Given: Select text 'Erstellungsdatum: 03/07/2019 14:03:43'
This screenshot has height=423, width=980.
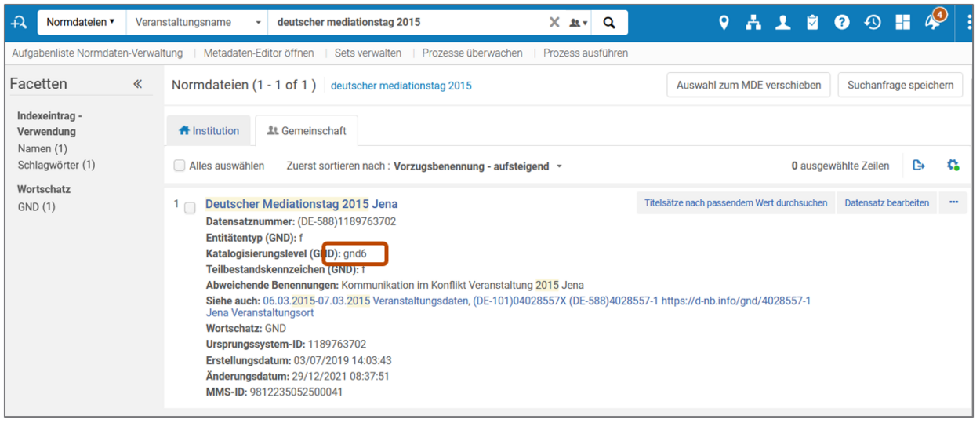Looking at the screenshot, I should point(299,360).
